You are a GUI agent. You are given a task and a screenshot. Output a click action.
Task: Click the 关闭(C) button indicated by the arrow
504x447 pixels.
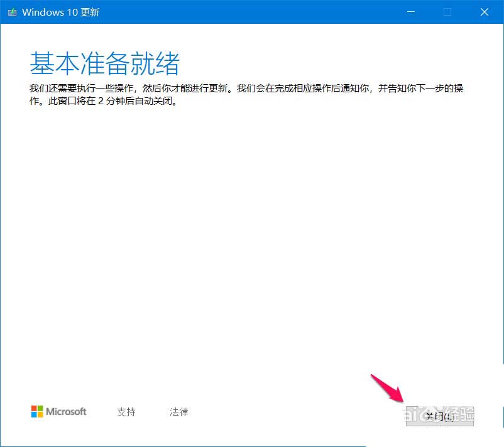439,416
